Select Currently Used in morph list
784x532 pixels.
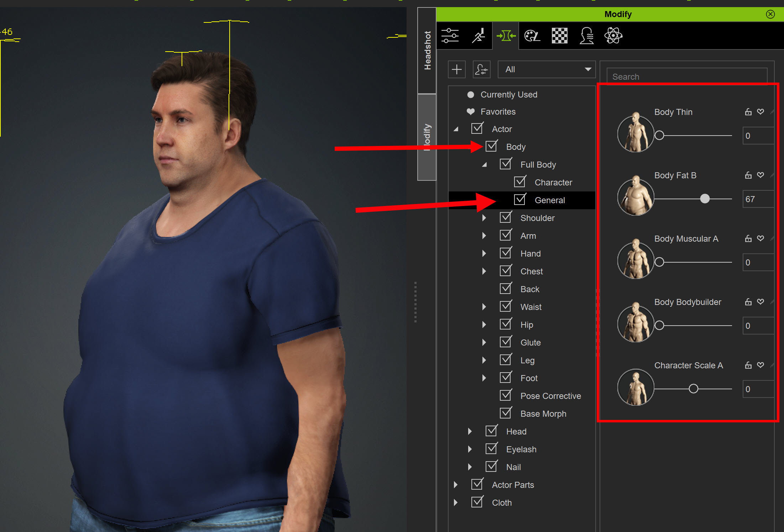tap(508, 95)
